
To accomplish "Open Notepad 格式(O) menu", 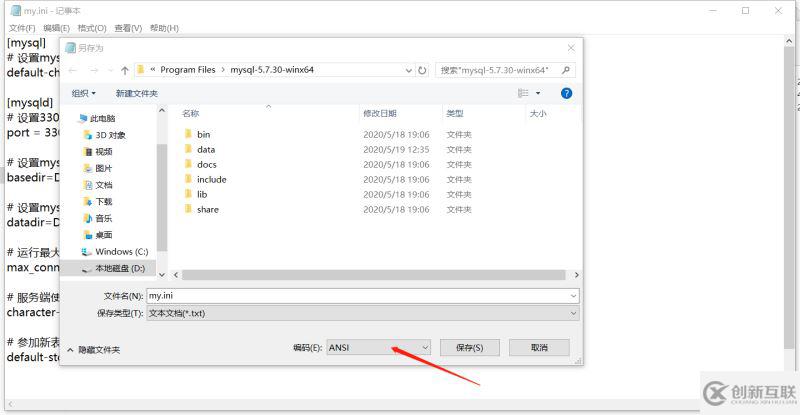I will pos(92,28).
